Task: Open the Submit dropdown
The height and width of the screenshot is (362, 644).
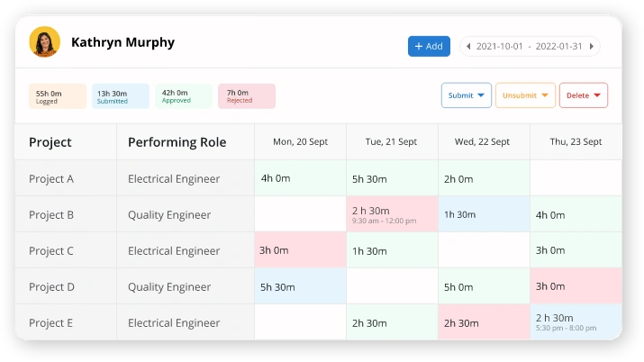Action: [467, 95]
